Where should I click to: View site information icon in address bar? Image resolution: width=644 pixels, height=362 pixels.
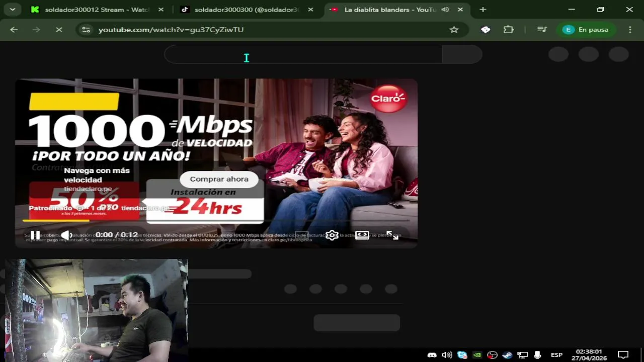87,30
